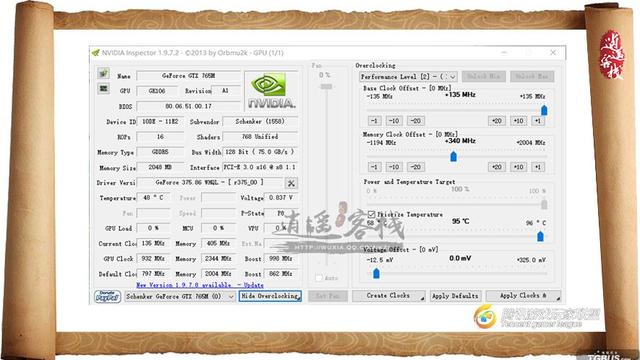Click the Name field GeForce GTX 765M
Screen dimensions: 640x360
[x=189, y=76]
